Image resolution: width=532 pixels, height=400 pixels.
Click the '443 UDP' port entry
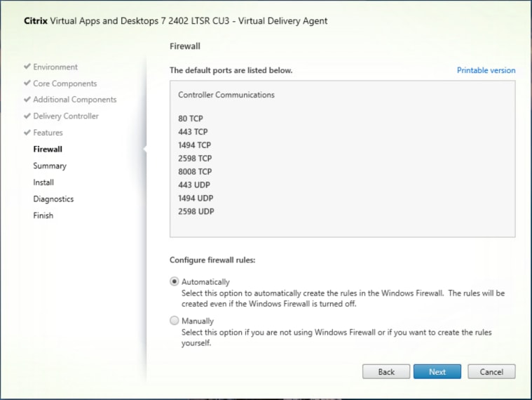pos(194,185)
